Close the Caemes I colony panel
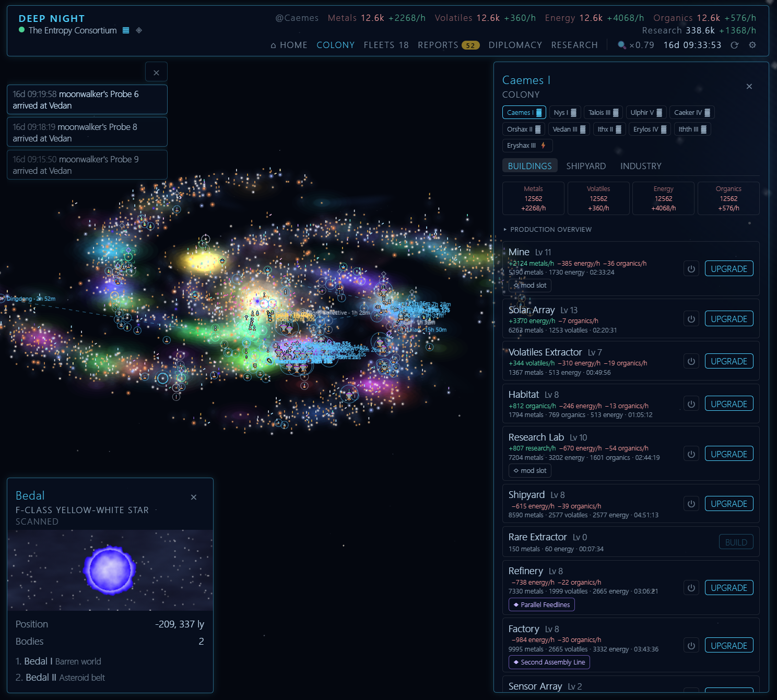 click(x=749, y=86)
